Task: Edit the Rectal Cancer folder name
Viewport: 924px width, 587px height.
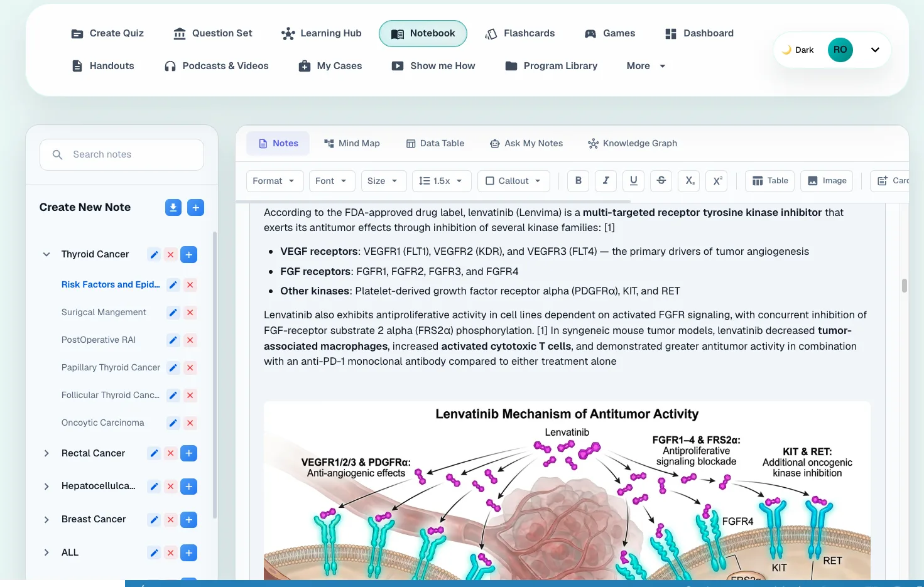Action: [x=154, y=453]
